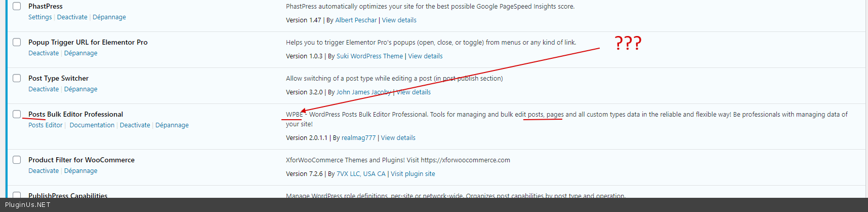The height and width of the screenshot is (212, 868).
Task: Open the Posts Editor link
Action: [46, 125]
